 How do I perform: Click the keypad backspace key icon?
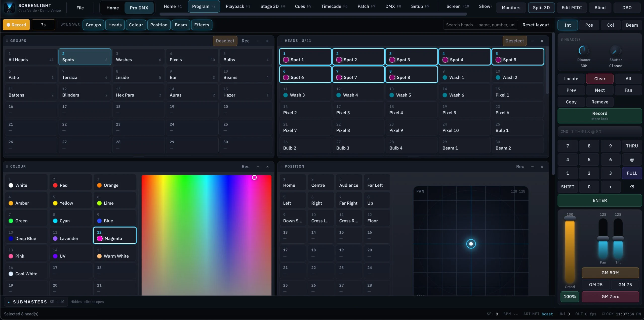pos(632,187)
